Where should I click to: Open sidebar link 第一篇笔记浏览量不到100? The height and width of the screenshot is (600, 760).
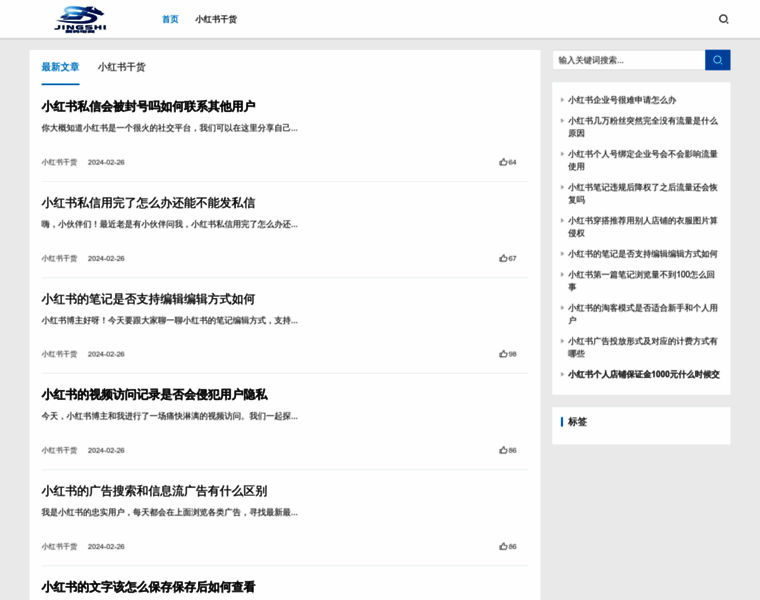641,281
